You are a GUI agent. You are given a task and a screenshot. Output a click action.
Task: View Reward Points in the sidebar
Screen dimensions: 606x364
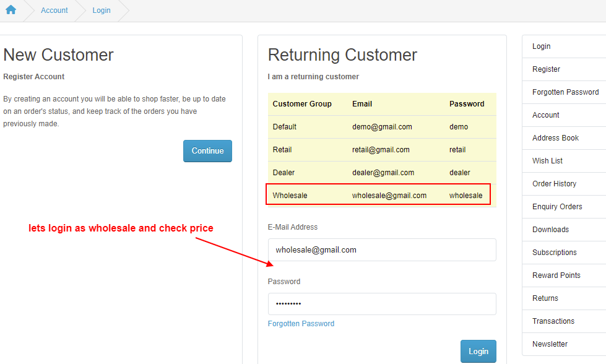[564, 275]
